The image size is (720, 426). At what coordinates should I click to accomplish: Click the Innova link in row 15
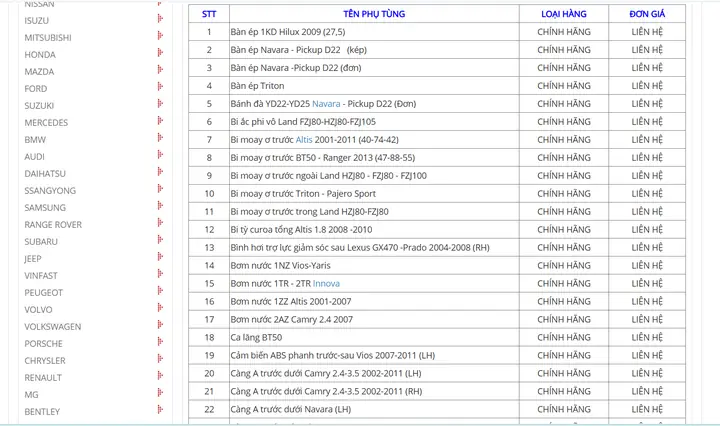(x=326, y=284)
